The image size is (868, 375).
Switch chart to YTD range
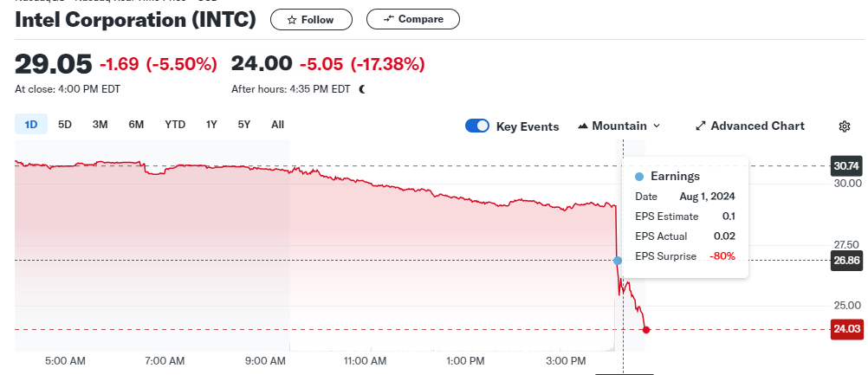point(175,125)
